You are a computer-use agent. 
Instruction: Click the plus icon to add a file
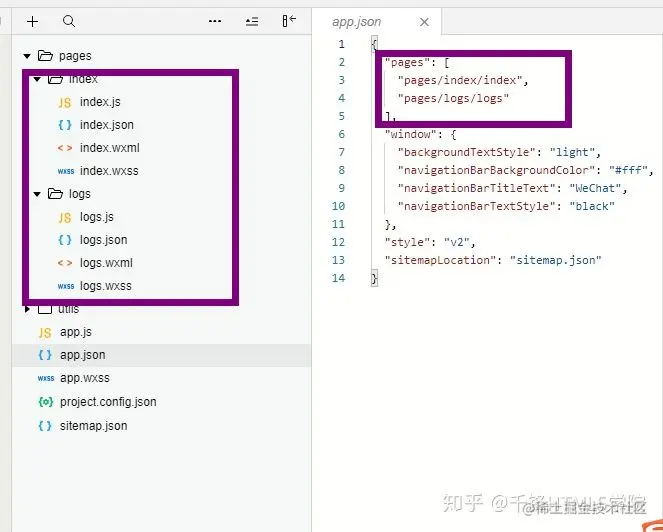(x=33, y=21)
